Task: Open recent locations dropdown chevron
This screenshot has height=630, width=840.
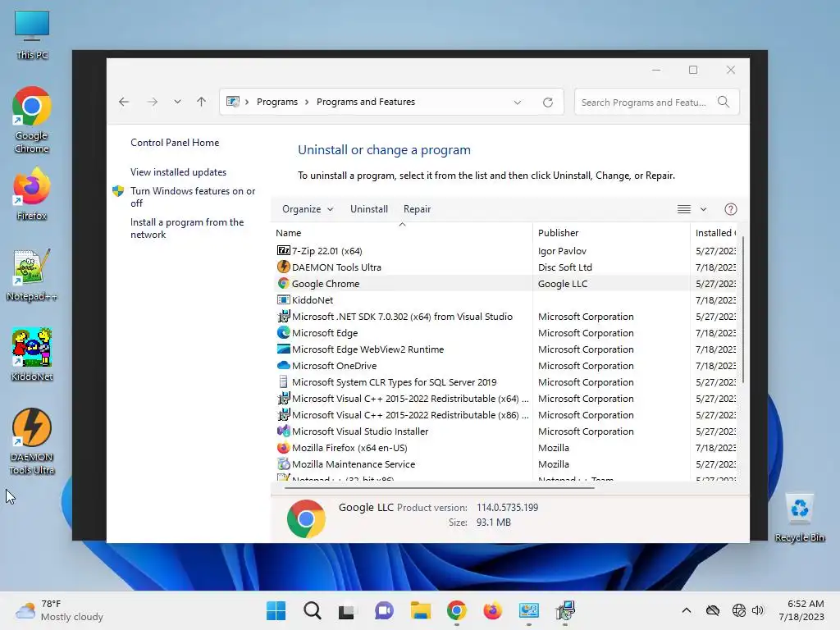Action: [x=177, y=102]
